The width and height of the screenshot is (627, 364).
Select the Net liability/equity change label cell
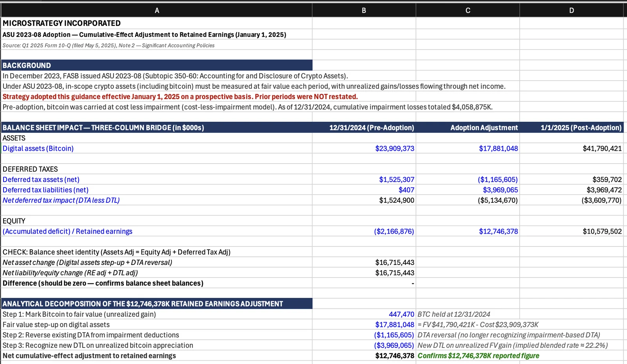pos(157,273)
